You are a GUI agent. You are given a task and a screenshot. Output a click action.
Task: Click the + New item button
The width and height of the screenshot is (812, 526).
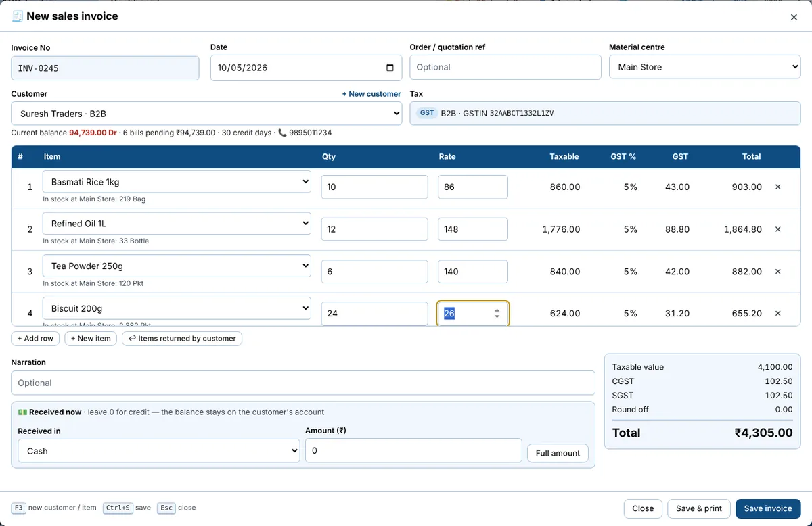coord(91,339)
